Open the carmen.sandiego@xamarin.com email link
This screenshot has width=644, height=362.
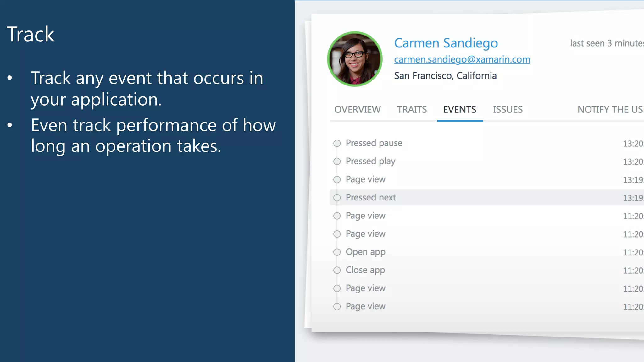462,59
